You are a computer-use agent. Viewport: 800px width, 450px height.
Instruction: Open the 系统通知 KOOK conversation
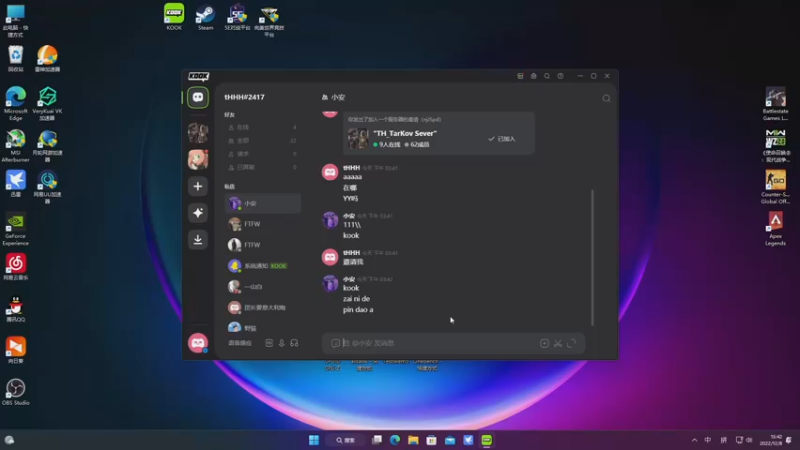[x=263, y=266]
